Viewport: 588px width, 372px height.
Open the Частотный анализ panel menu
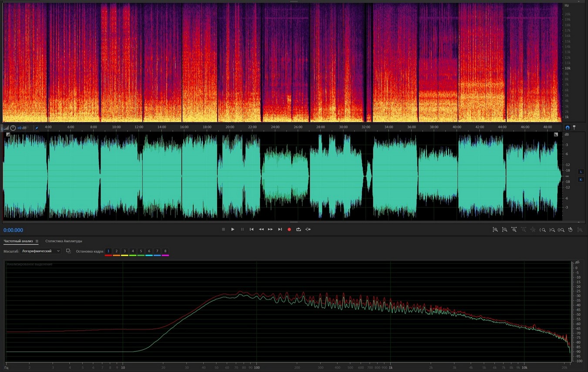[x=37, y=241]
